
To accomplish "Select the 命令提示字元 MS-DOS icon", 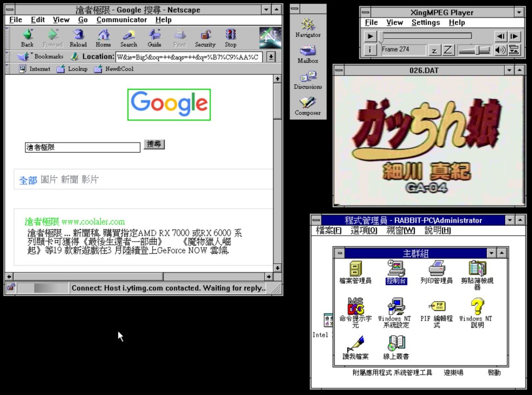I will coord(356,313).
